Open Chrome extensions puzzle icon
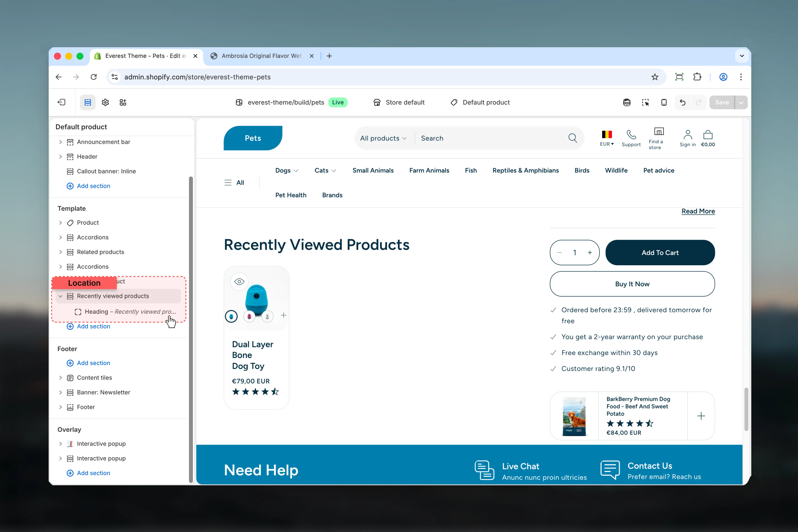Image resolution: width=798 pixels, height=532 pixels. 697,77
